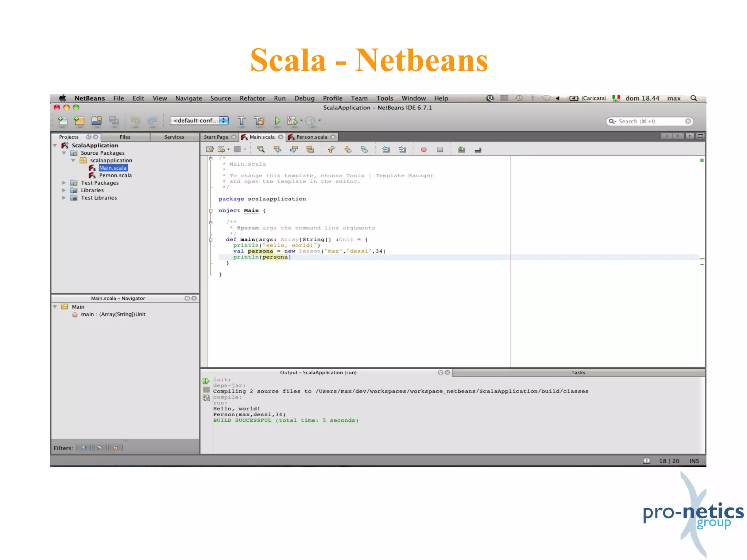Click the Undo arrow icon

pyautogui.click(x=135, y=121)
